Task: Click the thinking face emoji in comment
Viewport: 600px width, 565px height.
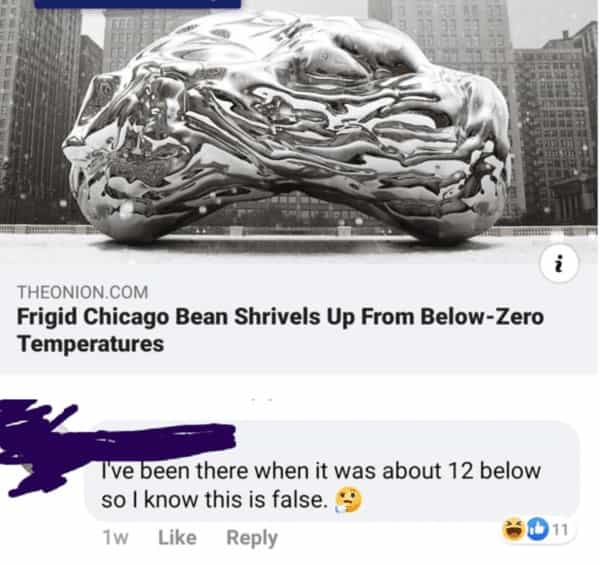Action: tap(348, 500)
